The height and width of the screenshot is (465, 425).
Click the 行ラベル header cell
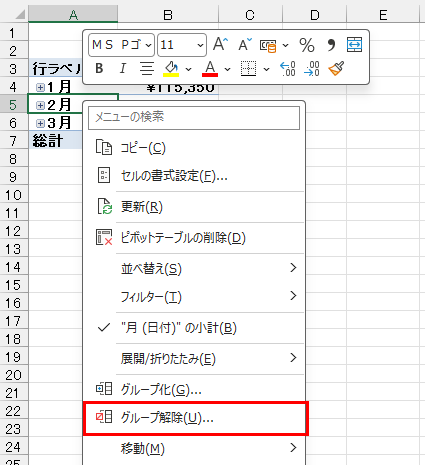click(55, 69)
